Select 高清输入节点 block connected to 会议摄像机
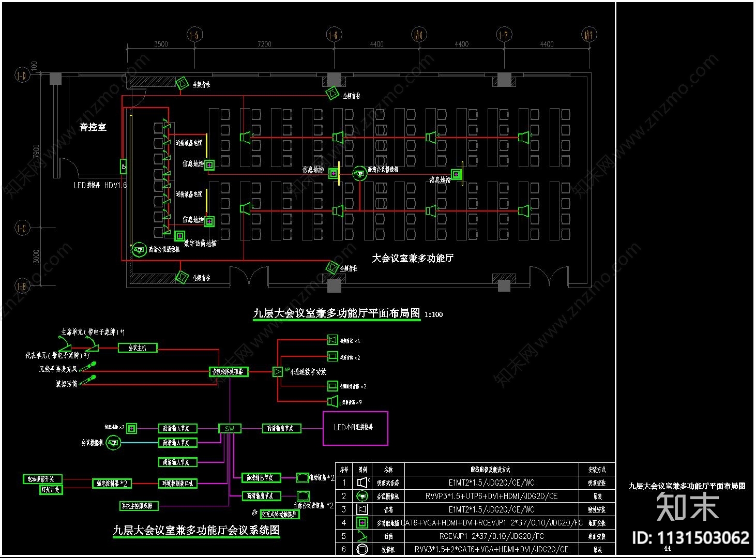This screenshot has height=558, width=756. coord(177,443)
